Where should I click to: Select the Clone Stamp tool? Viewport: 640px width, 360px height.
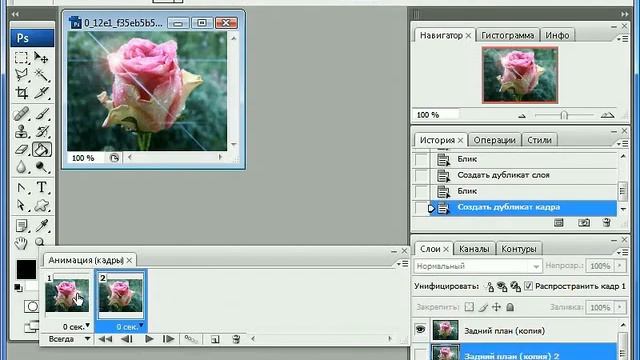pos(21,131)
